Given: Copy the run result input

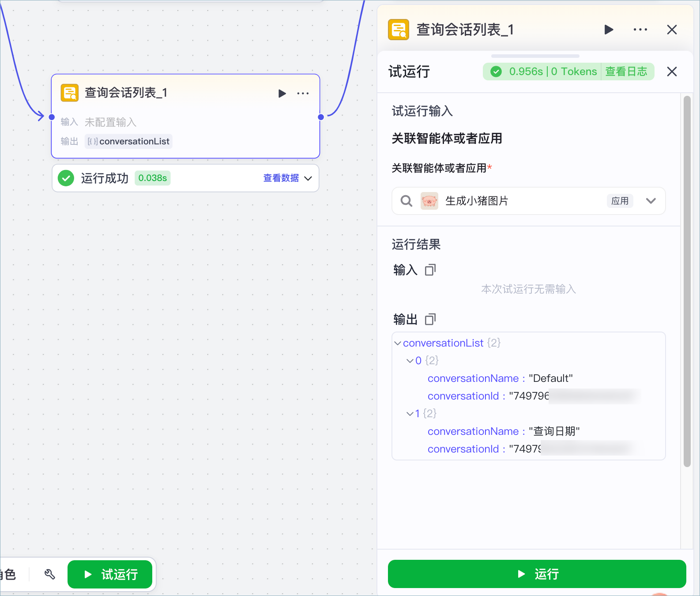Looking at the screenshot, I should (430, 270).
